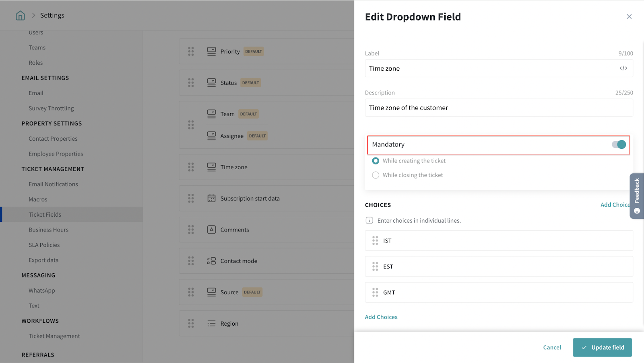
Task: Click the Add Choices link below GMT
Action: (381, 317)
